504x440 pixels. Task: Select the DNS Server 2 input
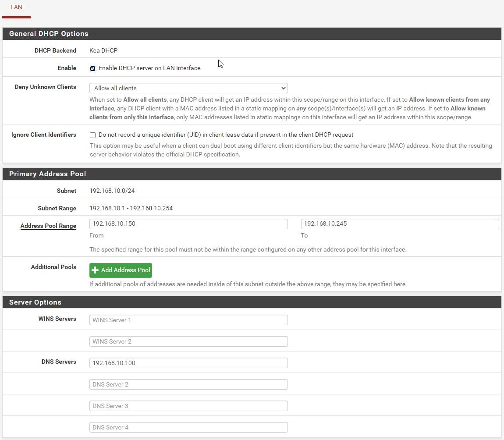188,384
